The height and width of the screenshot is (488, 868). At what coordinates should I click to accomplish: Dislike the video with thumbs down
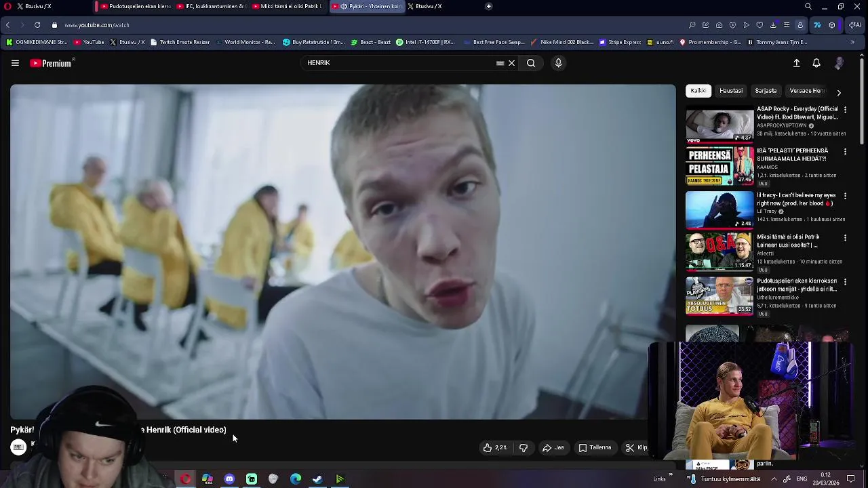click(x=524, y=447)
